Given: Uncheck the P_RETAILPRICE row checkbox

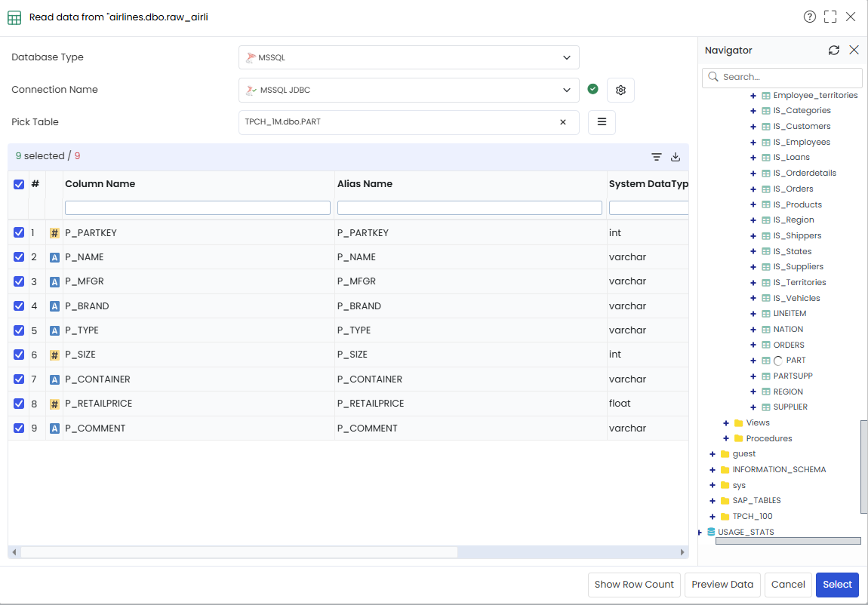Looking at the screenshot, I should point(19,404).
